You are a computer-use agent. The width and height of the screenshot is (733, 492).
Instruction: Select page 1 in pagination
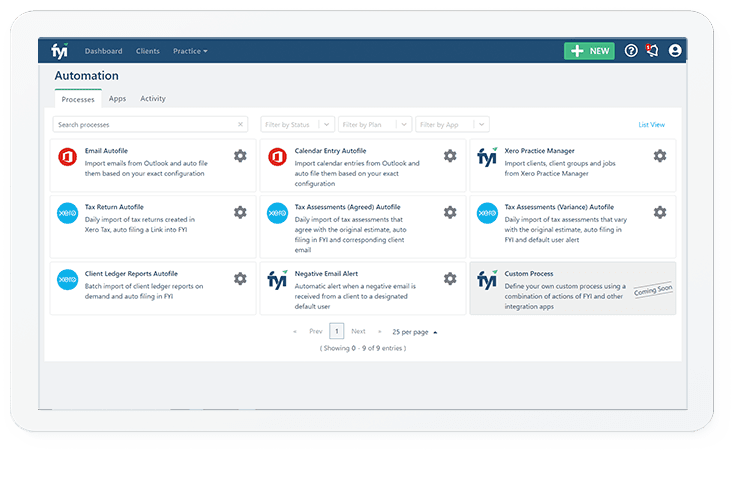pyautogui.click(x=337, y=331)
